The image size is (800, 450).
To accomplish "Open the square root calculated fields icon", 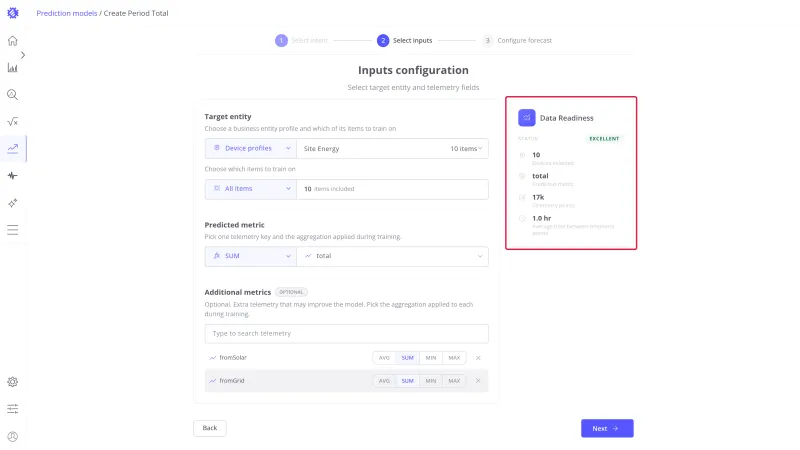I will tap(13, 121).
